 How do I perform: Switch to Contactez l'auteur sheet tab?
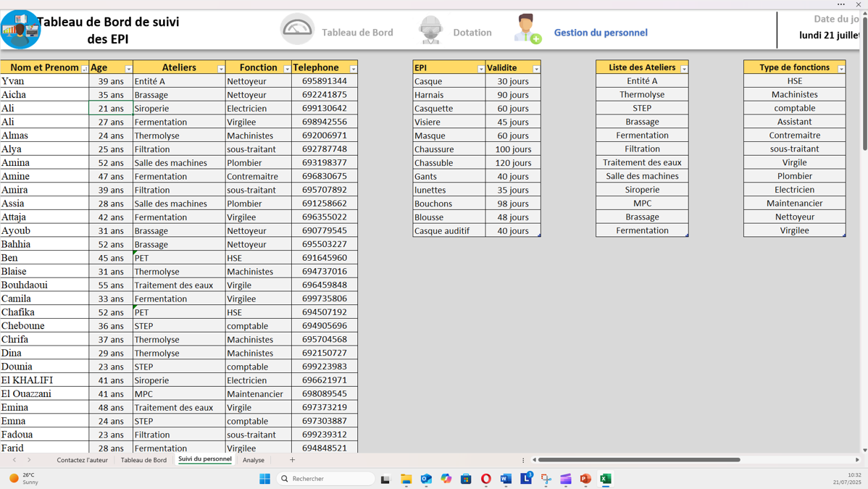pyautogui.click(x=82, y=460)
